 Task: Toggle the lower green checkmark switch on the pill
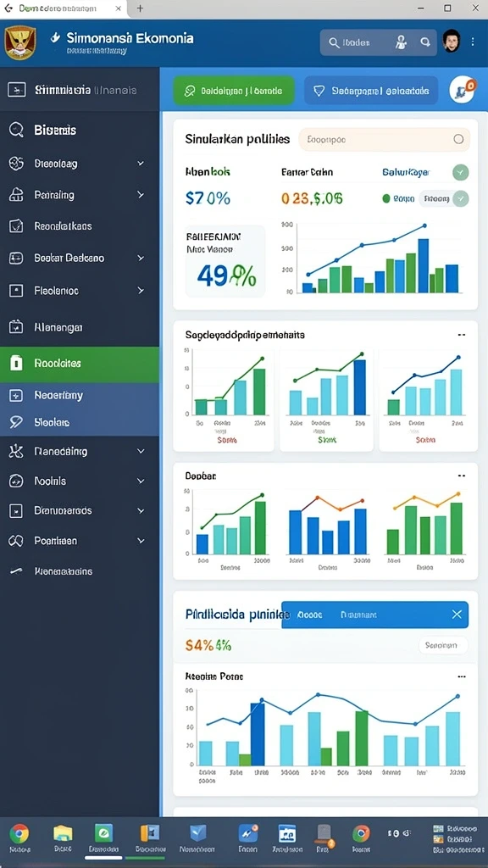460,198
